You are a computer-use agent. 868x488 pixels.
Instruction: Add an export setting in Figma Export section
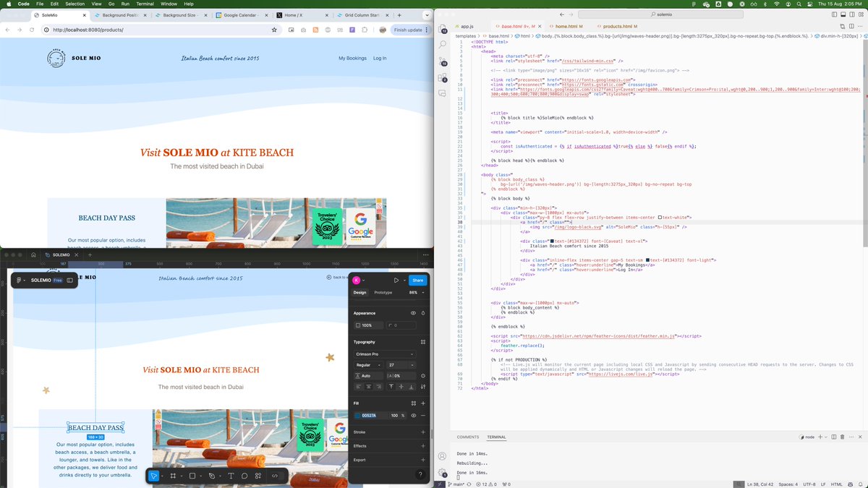(x=423, y=460)
